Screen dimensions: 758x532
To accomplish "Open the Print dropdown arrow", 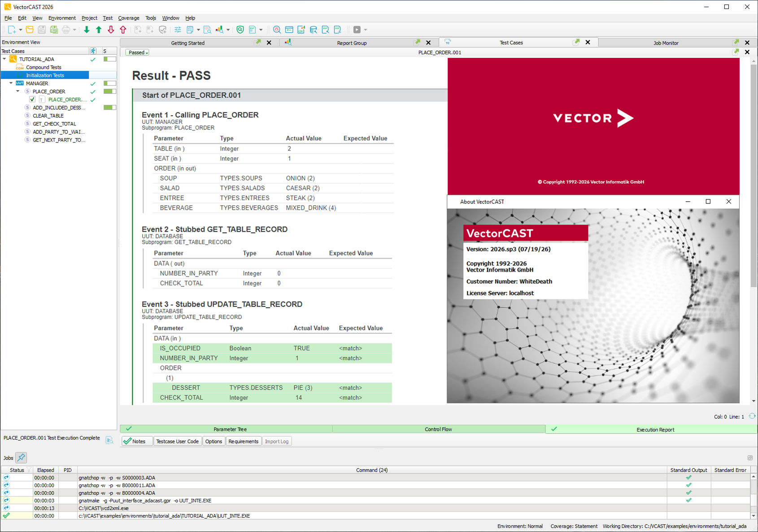I will [x=74, y=30].
